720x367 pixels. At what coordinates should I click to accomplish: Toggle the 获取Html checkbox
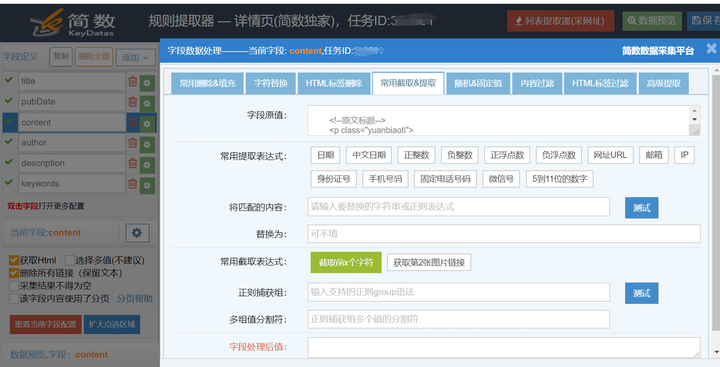[x=14, y=260]
